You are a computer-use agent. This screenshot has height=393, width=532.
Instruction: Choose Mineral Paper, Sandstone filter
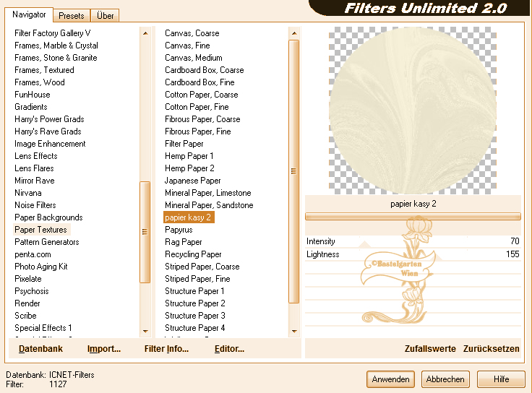click(209, 205)
